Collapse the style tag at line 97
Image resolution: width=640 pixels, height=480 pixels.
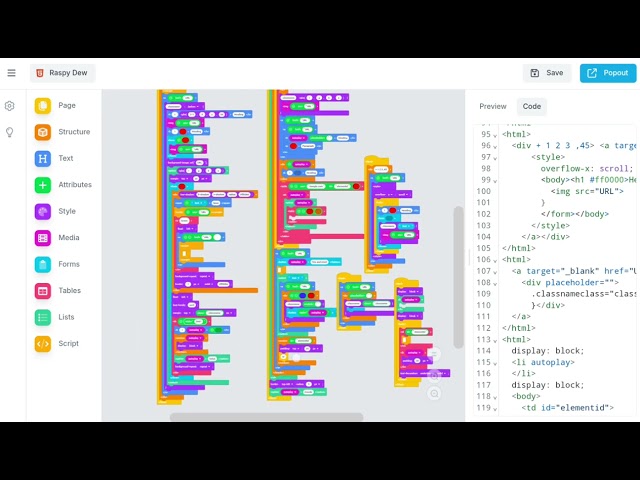coord(495,158)
